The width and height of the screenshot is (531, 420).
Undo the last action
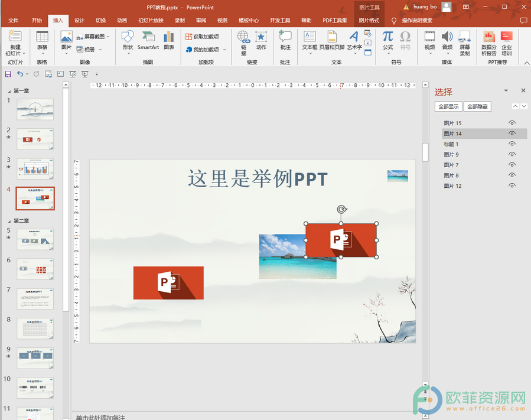[20, 74]
